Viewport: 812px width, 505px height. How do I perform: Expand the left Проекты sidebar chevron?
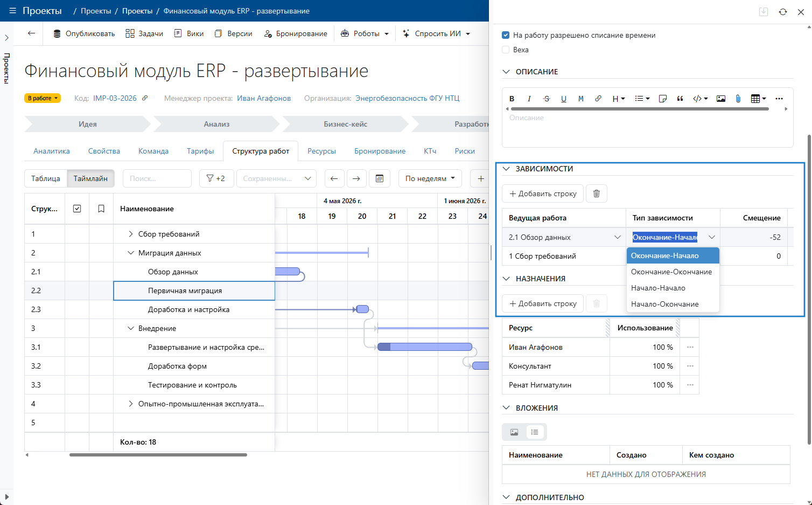(6, 38)
